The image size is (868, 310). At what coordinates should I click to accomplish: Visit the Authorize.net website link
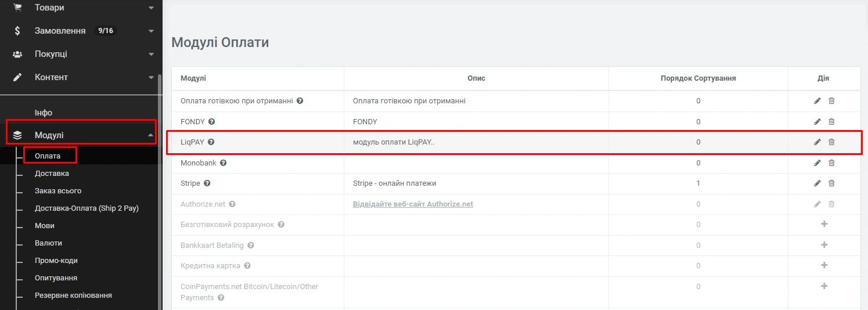click(x=413, y=204)
